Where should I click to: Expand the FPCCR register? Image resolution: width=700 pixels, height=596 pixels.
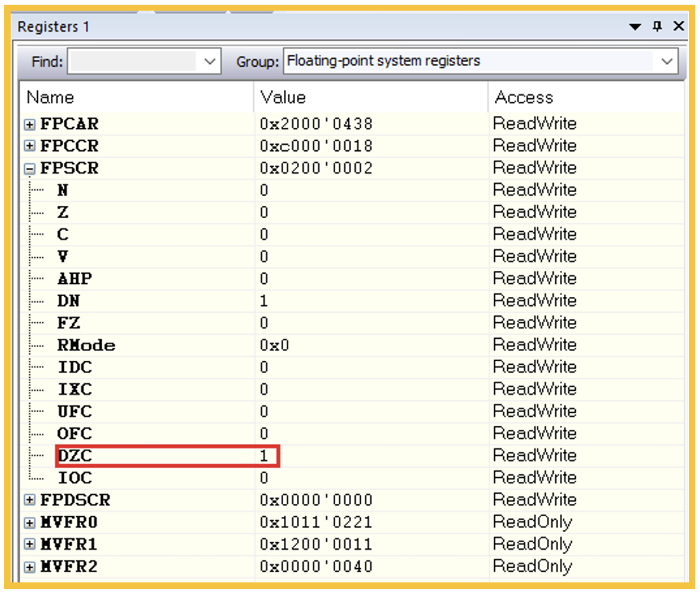[x=30, y=146]
